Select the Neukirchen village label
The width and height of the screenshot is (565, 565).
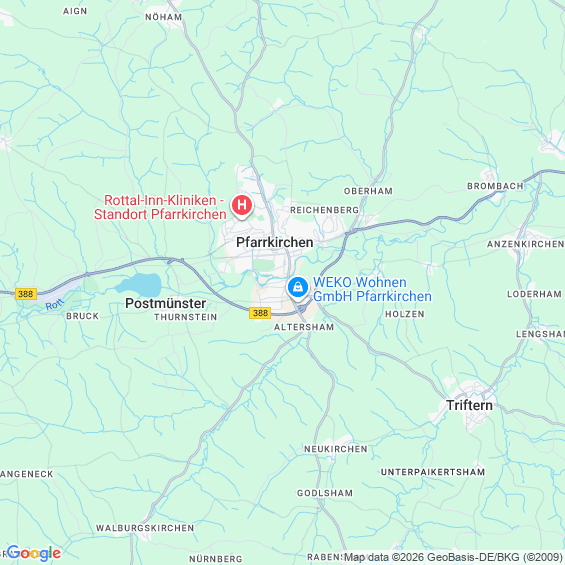(336, 449)
